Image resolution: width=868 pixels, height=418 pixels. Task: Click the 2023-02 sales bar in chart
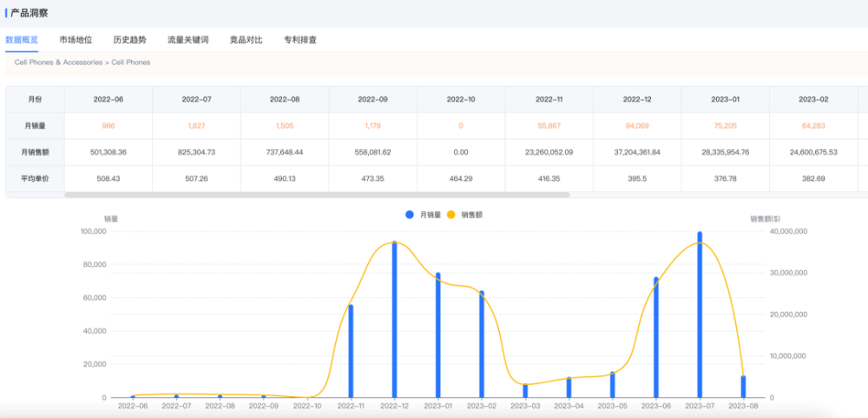(482, 344)
